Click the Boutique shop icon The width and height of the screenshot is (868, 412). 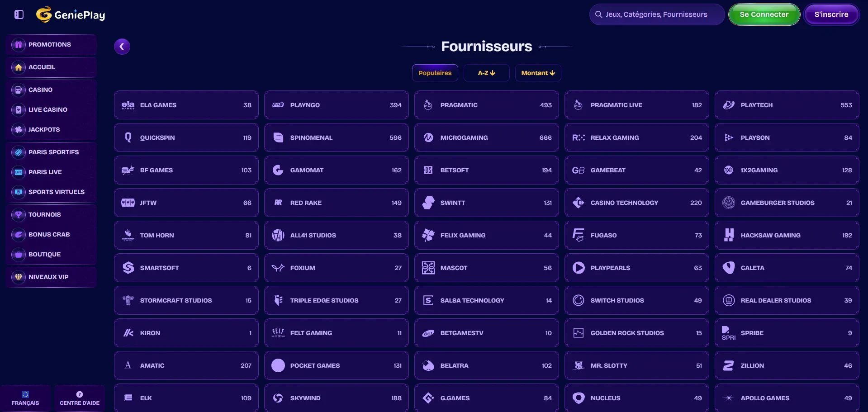click(x=19, y=254)
